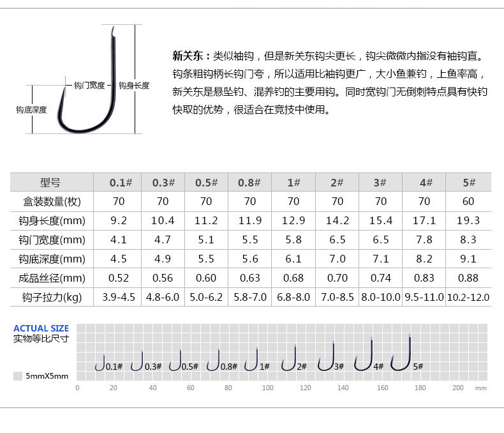The width and height of the screenshot is (504, 433).
Task: Click pull strength value 10.2-12.0
Action: [x=468, y=297]
